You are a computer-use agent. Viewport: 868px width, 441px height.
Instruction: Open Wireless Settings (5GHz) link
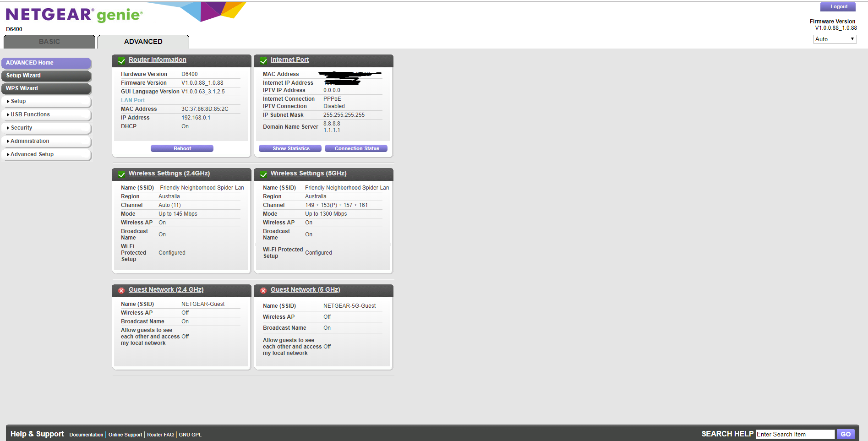[x=308, y=173]
